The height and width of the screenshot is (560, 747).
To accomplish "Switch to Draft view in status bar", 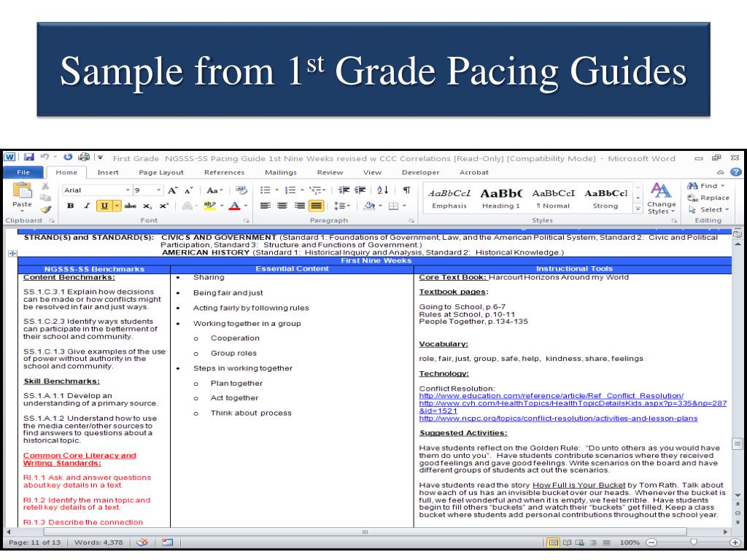I will [606, 542].
